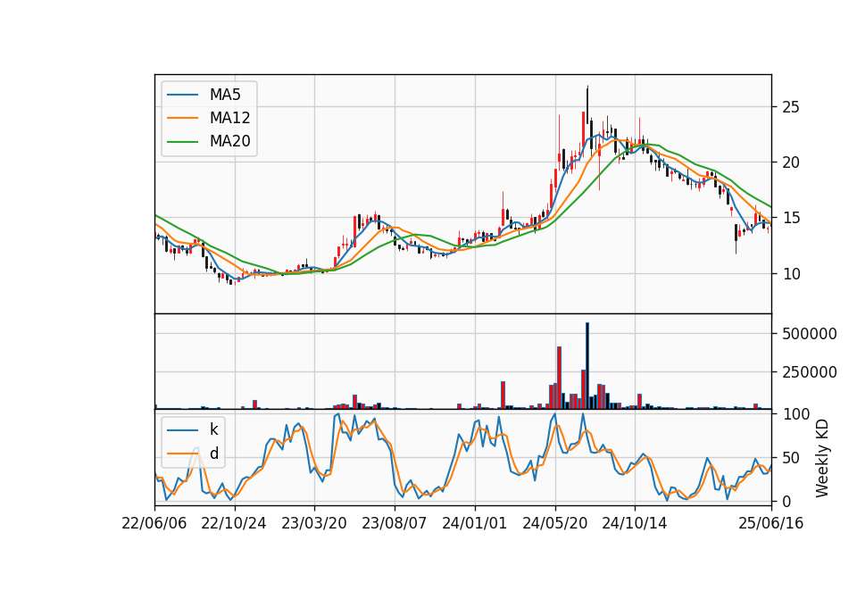
Task: Click the price axis value 10
Action: click(x=791, y=274)
